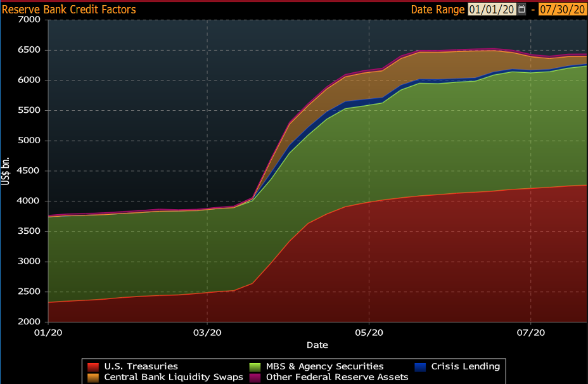Click the Reserve Bank Credit Factors title

tap(68, 10)
